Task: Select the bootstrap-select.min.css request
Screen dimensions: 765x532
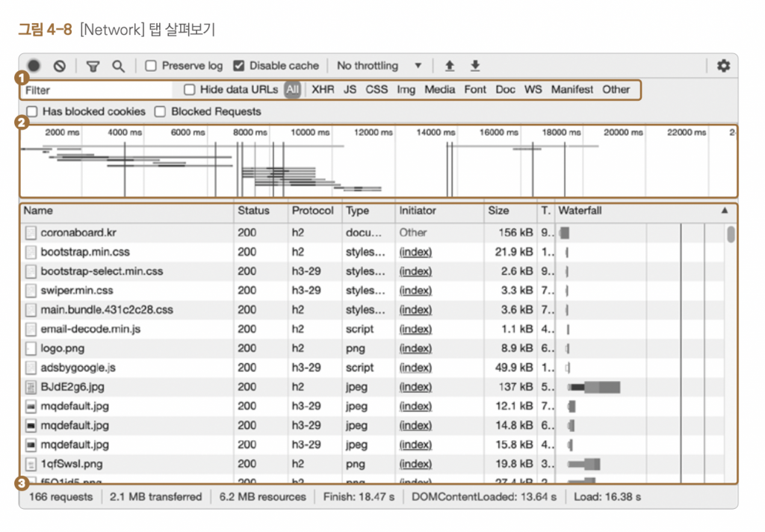Action: 102,271
